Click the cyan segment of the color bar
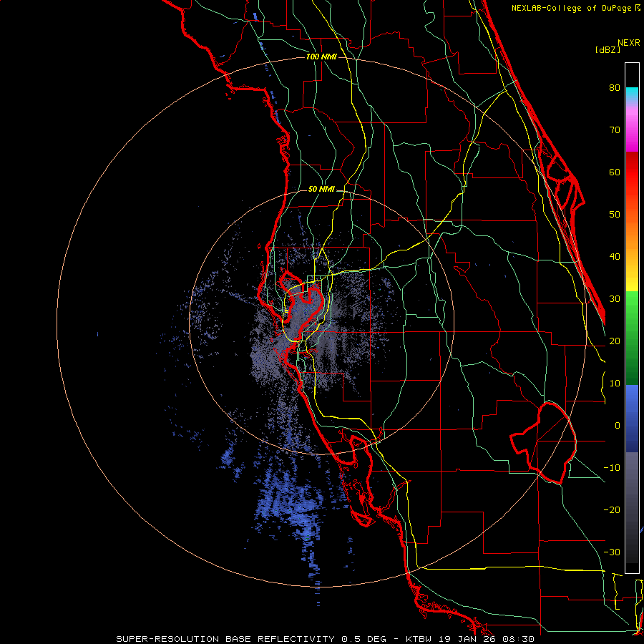The height and width of the screenshot is (644, 644). coord(632,94)
